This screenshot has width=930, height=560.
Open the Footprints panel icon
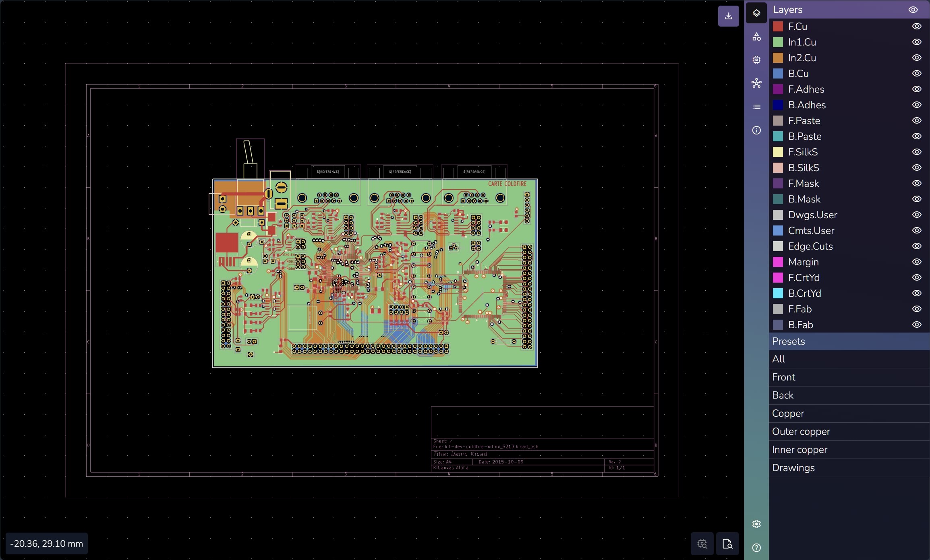point(756,60)
